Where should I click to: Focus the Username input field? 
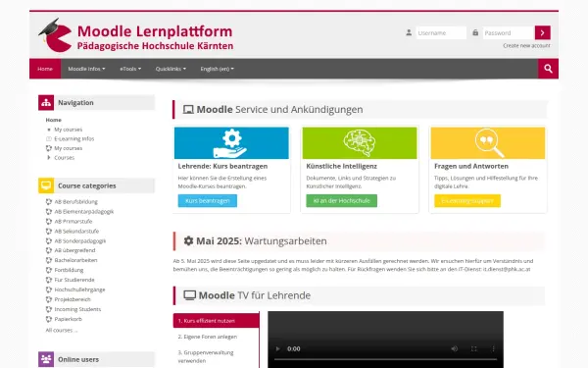(x=441, y=32)
